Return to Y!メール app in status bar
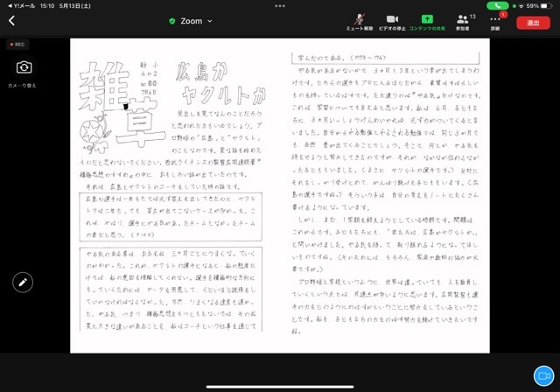 (21, 6)
